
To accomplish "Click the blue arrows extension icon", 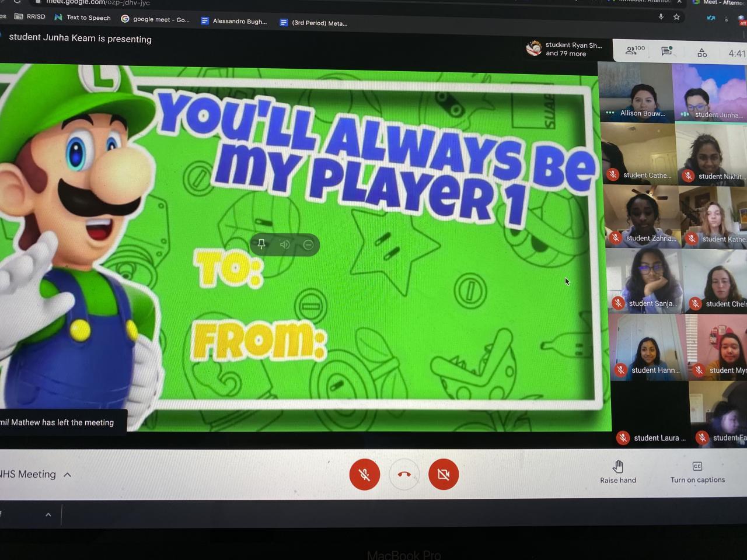I will [x=711, y=18].
